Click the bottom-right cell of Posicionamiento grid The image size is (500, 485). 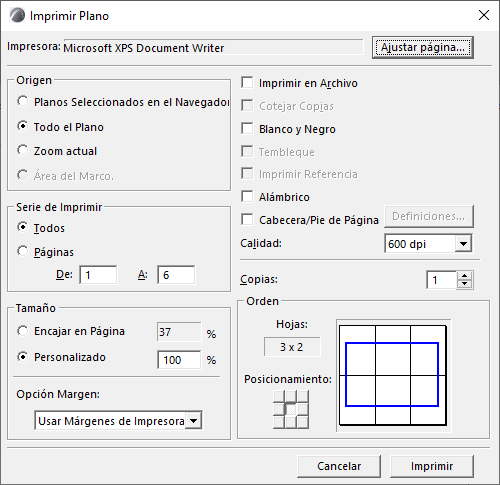[x=303, y=422]
